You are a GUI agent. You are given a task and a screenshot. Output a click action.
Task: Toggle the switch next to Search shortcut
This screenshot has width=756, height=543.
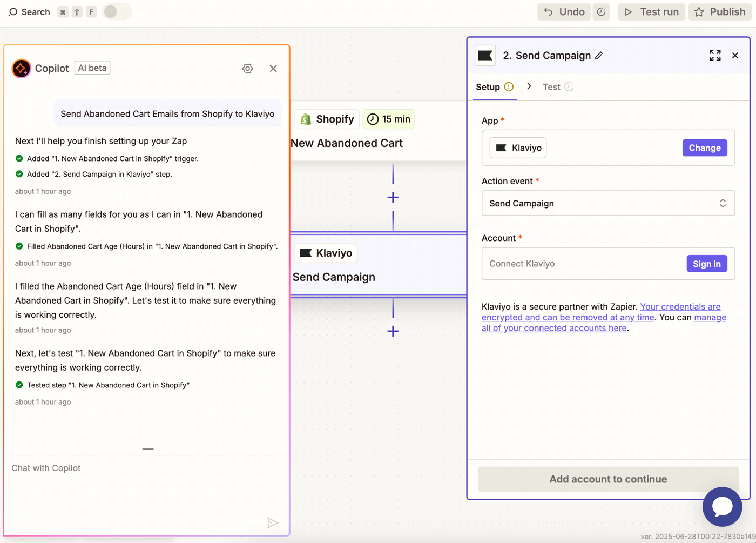[117, 11]
